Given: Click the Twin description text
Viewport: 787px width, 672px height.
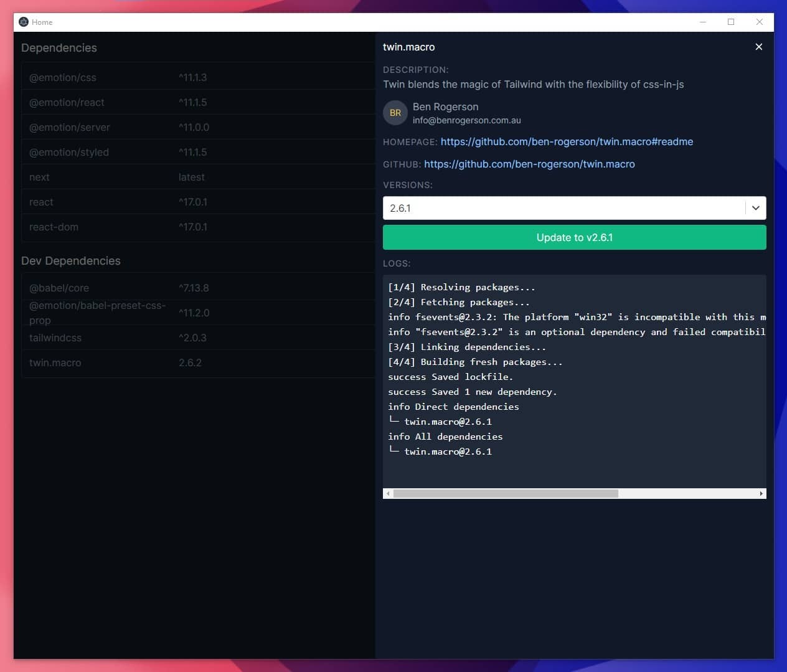Looking at the screenshot, I should 534,84.
